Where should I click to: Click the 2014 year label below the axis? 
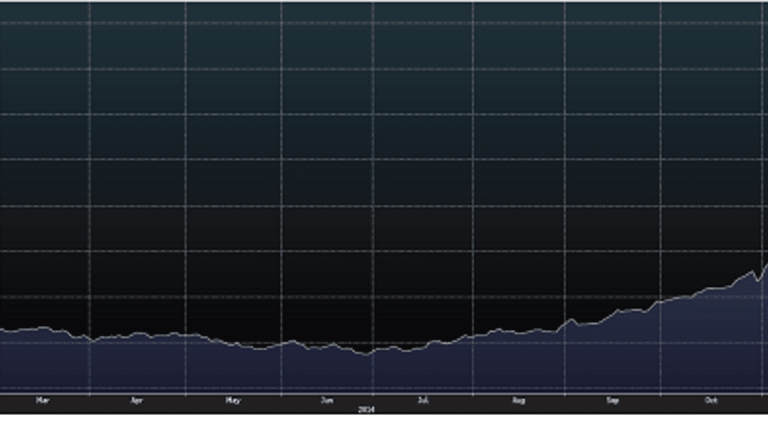tap(366, 409)
